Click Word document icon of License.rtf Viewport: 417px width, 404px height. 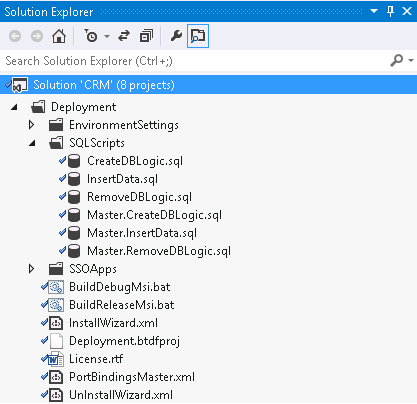click(56, 359)
